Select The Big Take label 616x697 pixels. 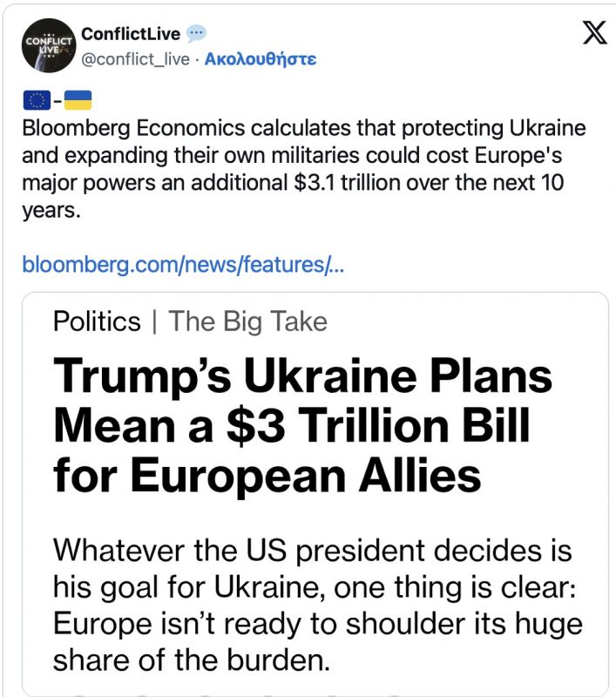(x=248, y=321)
